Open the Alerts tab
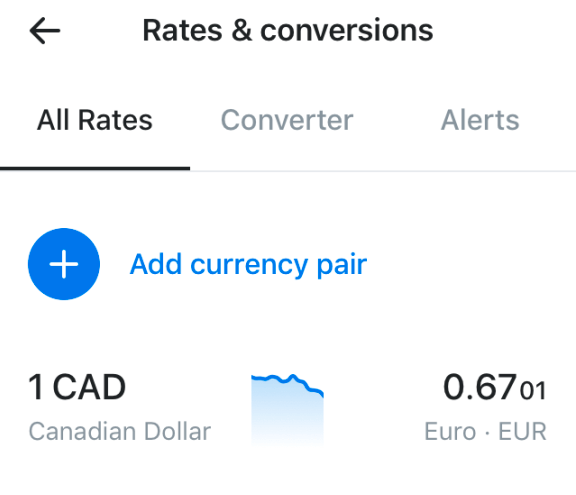The height and width of the screenshot is (495, 576). coord(480,120)
